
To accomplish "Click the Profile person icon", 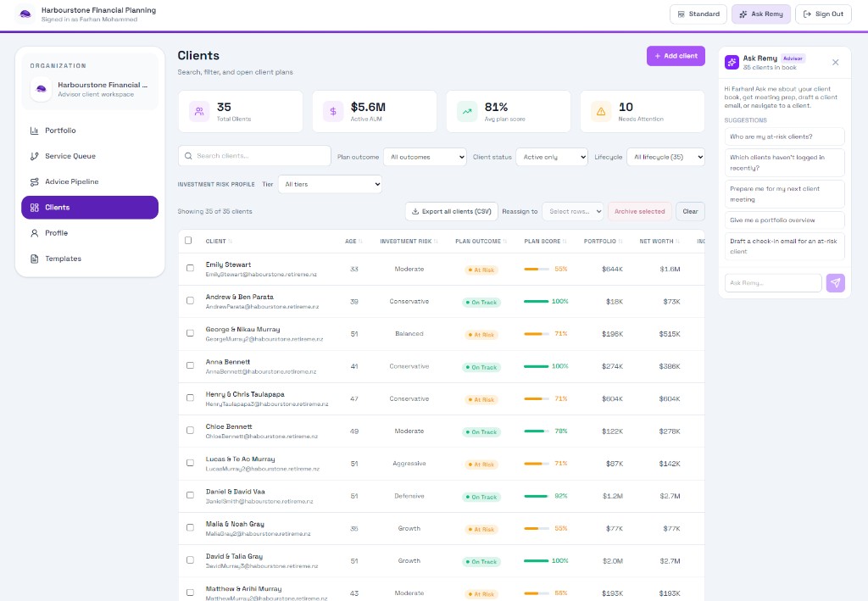I will [x=34, y=233].
